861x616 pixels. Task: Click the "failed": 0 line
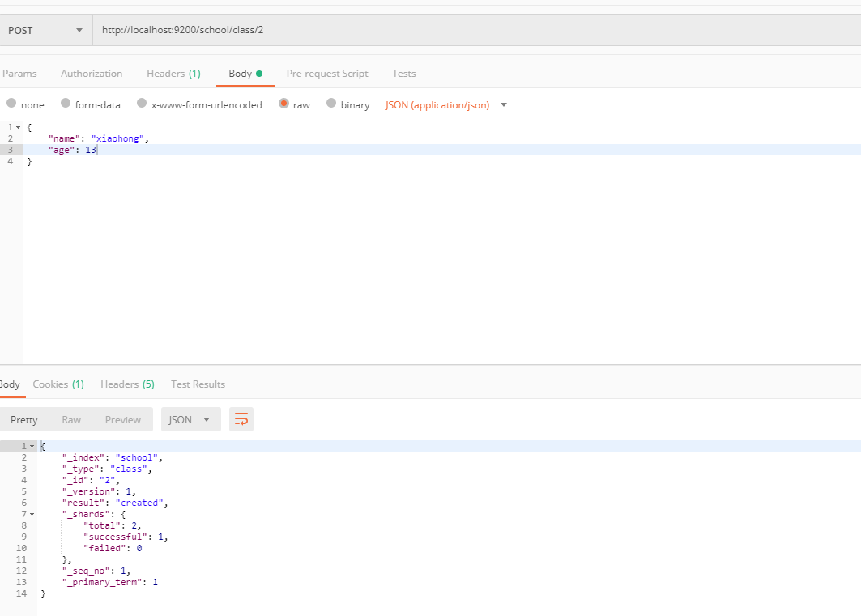tap(113, 548)
